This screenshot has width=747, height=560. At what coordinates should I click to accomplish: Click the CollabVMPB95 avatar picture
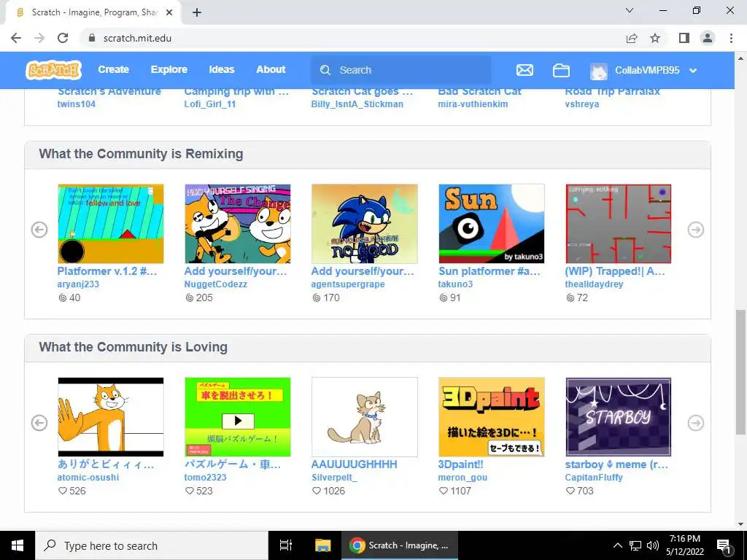tap(599, 71)
